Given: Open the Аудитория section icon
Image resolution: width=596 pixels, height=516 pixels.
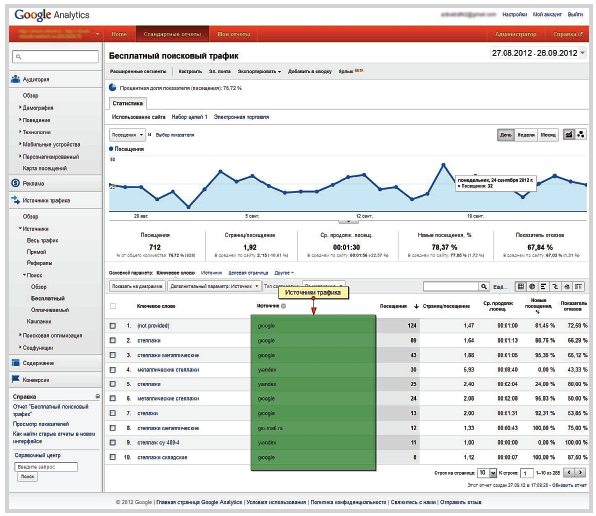Looking at the screenshot, I should [16, 79].
